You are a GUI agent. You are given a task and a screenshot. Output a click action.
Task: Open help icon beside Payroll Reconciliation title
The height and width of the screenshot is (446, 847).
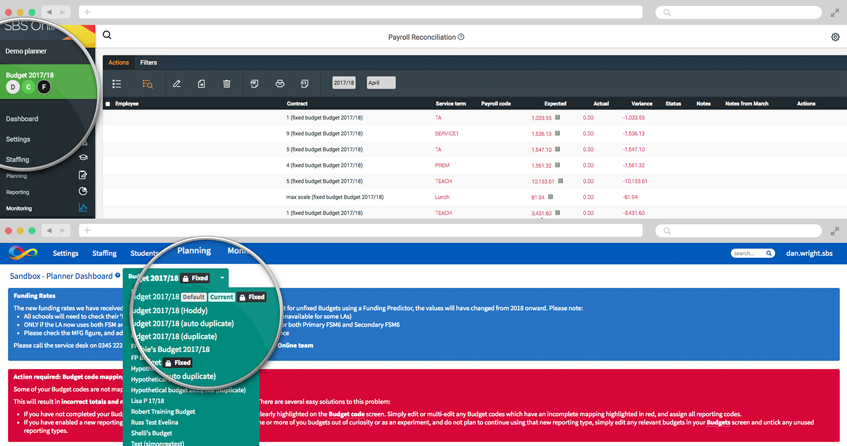point(461,37)
